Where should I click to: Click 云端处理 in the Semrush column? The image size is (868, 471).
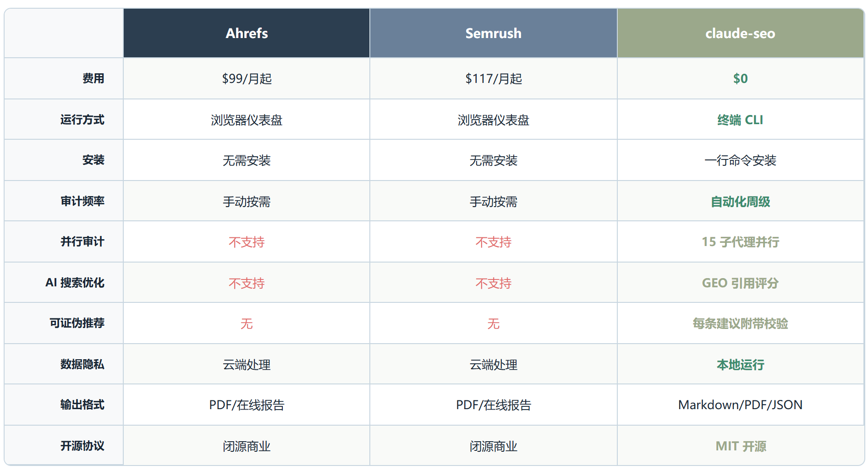(494, 365)
